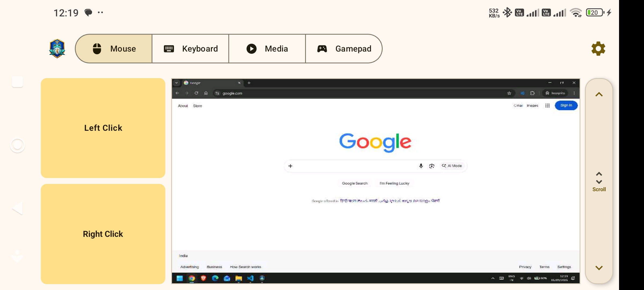Open the Google apps grid

point(547,106)
